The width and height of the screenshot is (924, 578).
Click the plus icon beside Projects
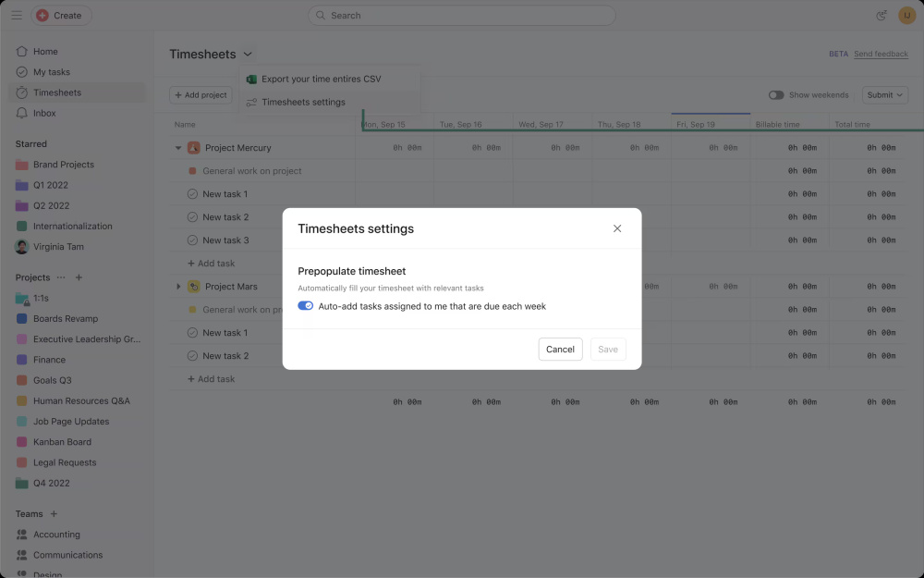(79, 277)
